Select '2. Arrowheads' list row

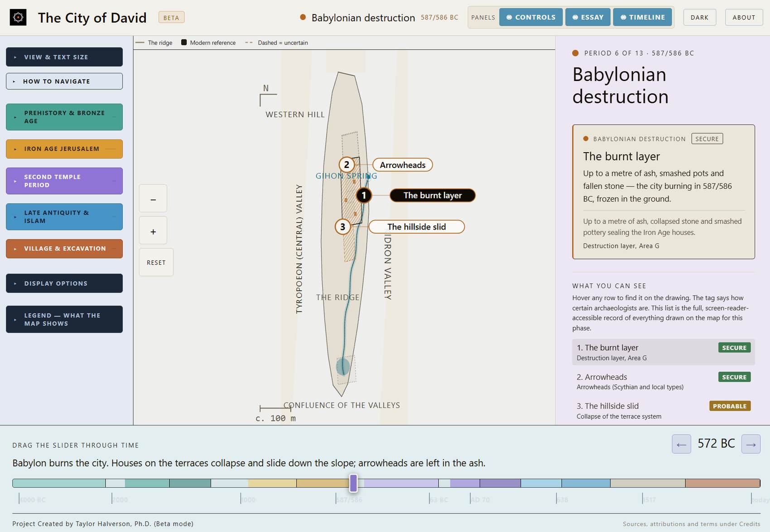(664, 382)
